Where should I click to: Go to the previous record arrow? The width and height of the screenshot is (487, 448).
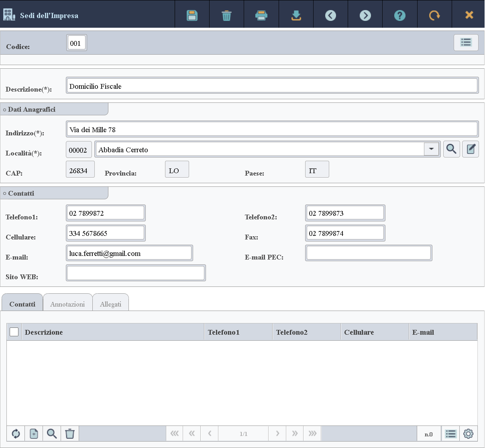tap(330, 15)
